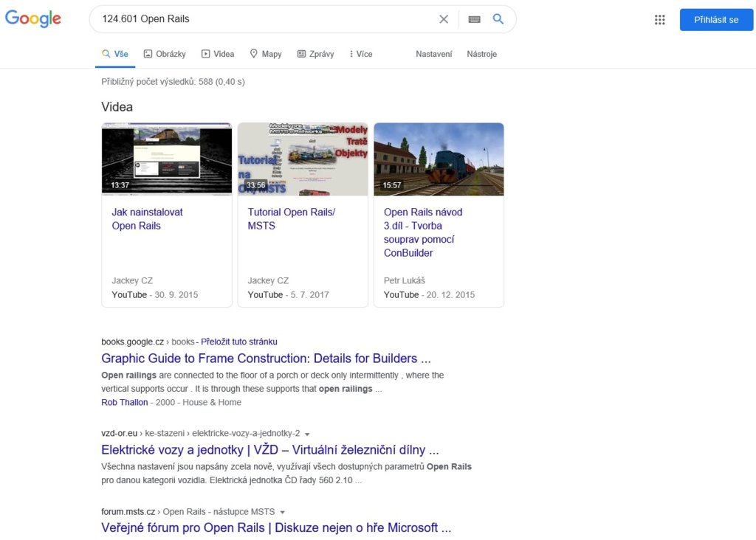Click 'Přeložit tuto stránku' link
Viewport: 756px width, 540px height.
tap(238, 342)
